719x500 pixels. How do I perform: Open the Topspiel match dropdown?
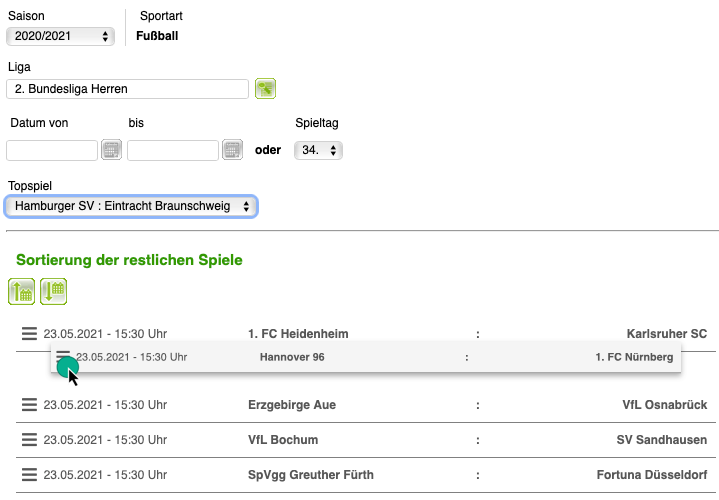[131, 206]
